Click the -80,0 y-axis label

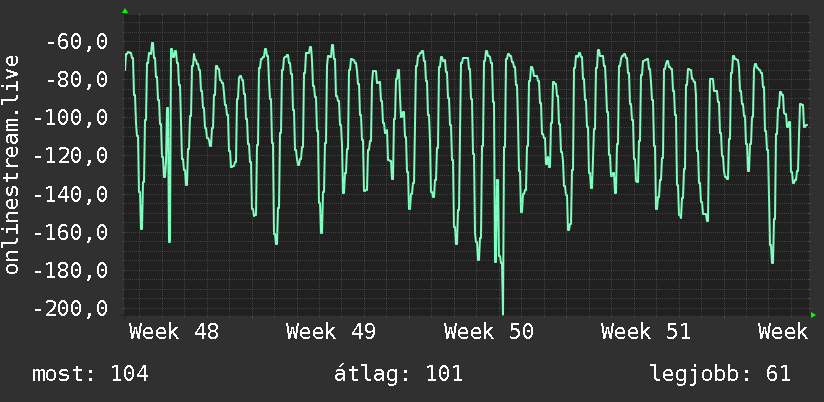point(77,80)
